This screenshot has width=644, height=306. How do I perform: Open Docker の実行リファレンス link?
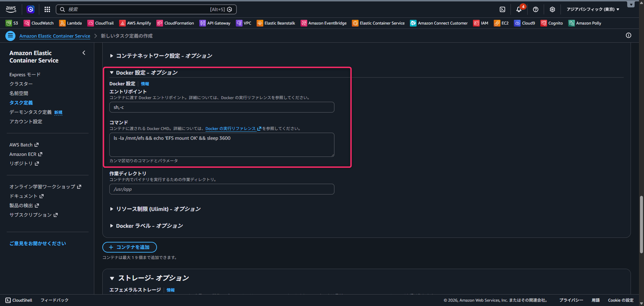(233, 129)
